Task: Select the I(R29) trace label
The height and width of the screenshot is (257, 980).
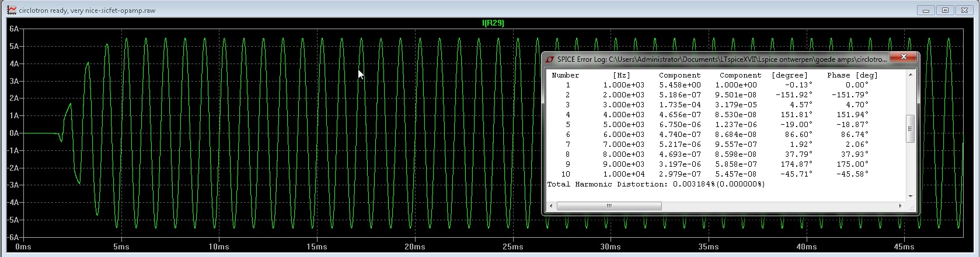Action: point(493,23)
